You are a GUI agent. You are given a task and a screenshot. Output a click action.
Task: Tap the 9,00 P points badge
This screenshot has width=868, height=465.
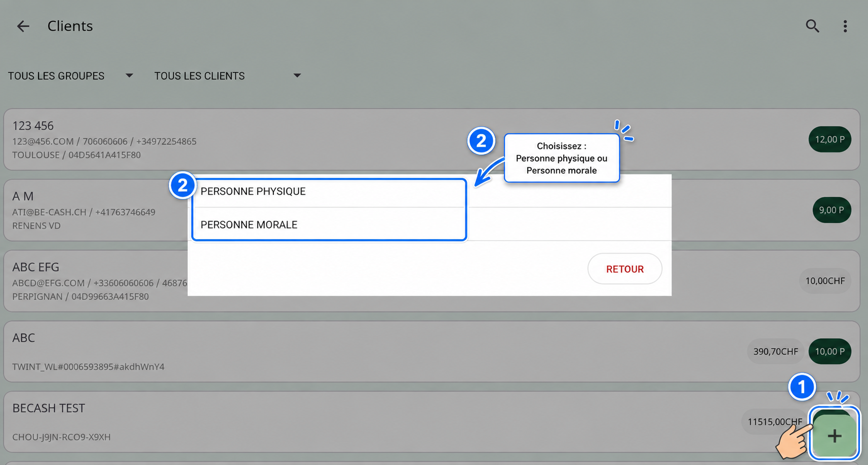832,210
